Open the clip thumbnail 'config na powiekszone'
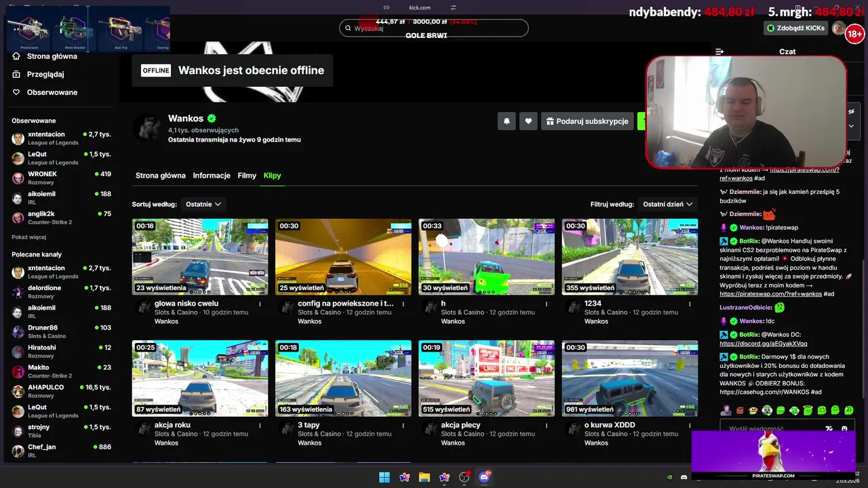This screenshot has width=868, height=488. tap(343, 257)
